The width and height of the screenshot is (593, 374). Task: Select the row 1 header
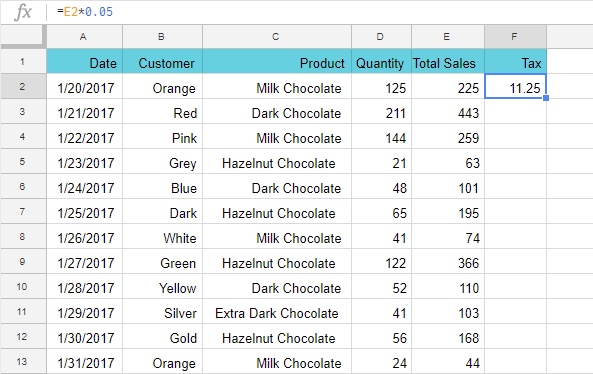[x=23, y=61]
